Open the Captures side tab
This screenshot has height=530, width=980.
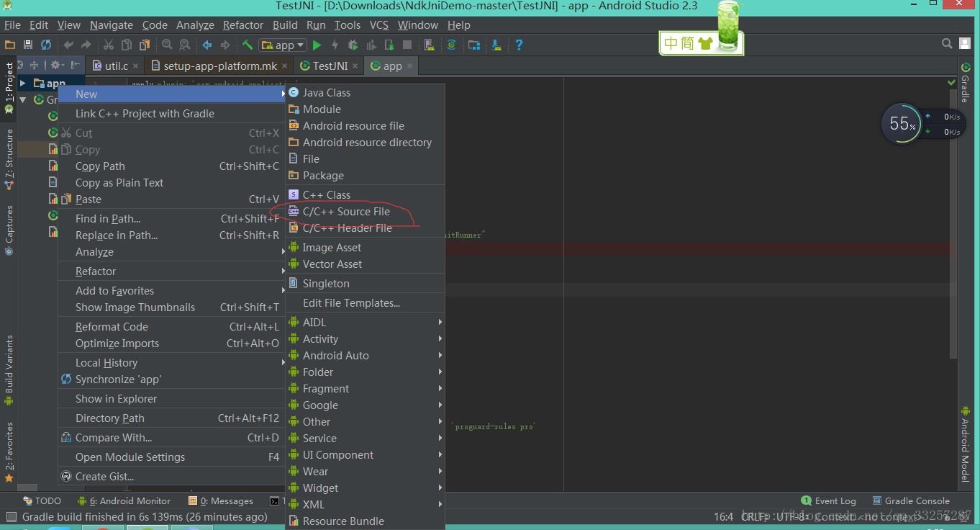[9, 230]
